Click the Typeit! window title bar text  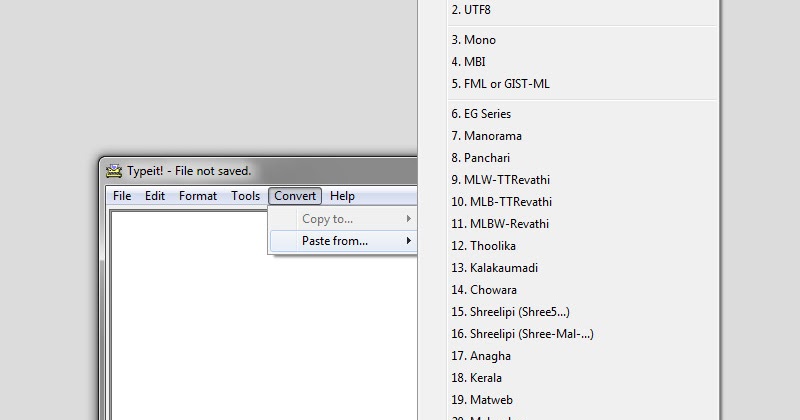coord(189,171)
